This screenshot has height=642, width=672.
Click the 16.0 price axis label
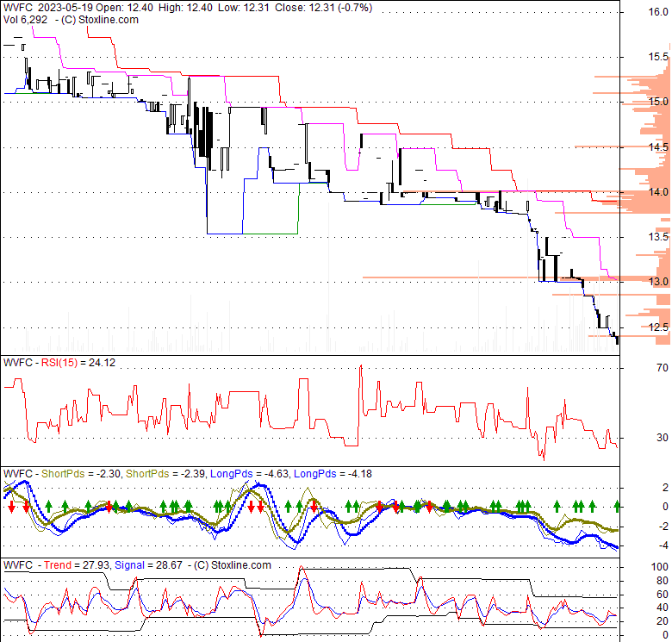pos(658,12)
